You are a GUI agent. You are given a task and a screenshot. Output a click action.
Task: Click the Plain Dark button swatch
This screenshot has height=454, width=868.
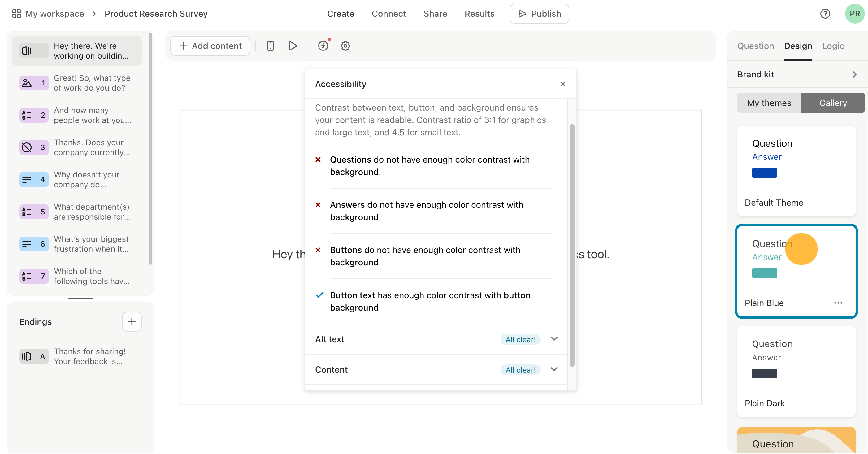tap(764, 373)
